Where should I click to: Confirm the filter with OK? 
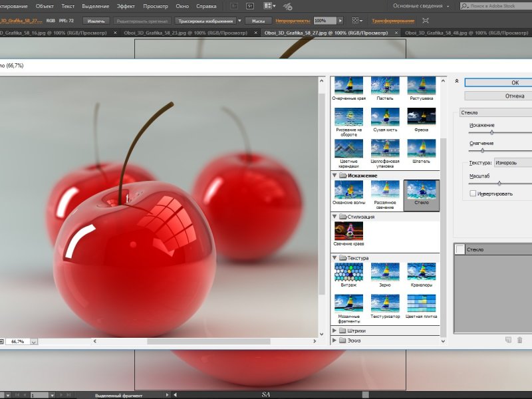[x=498, y=82]
